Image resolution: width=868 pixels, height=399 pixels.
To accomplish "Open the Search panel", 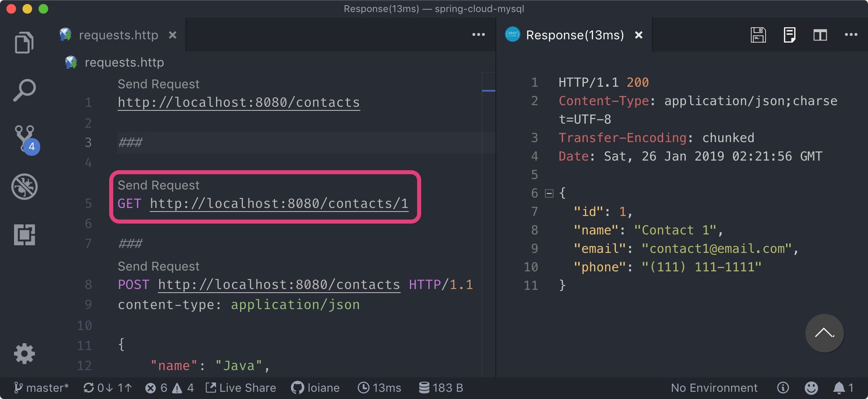I will tap(24, 90).
